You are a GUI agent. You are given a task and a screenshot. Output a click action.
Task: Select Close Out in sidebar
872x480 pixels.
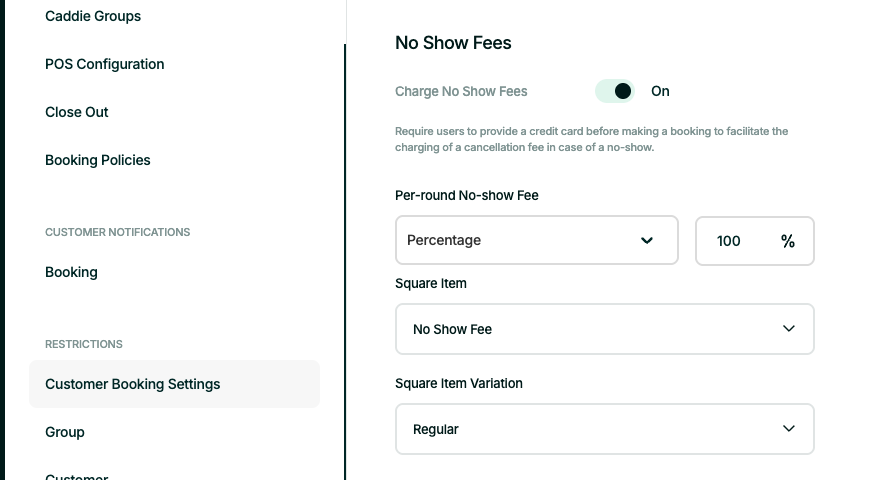pyautogui.click(x=77, y=112)
